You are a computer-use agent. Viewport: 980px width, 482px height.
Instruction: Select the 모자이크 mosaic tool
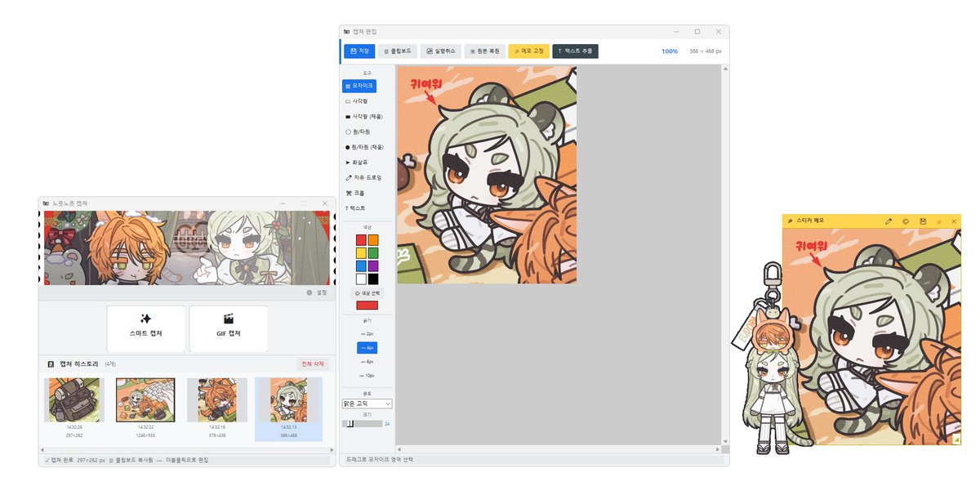click(x=359, y=85)
